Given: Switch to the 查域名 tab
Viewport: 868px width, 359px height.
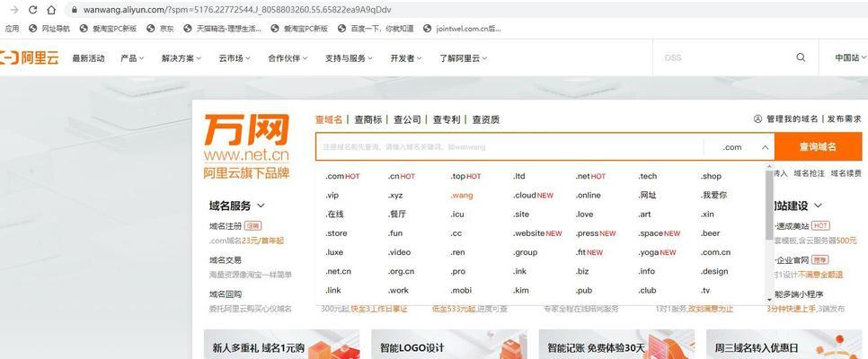Looking at the screenshot, I should pos(329,119).
